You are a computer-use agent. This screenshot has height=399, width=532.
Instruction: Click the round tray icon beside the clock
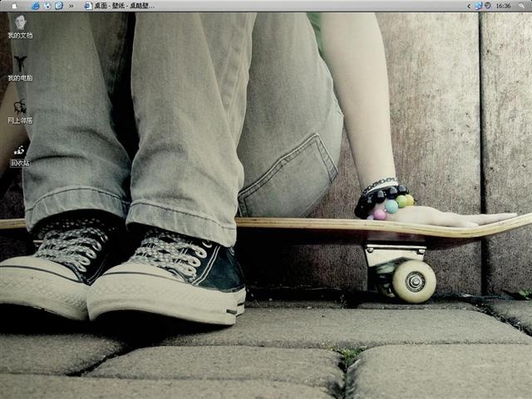coord(488,6)
